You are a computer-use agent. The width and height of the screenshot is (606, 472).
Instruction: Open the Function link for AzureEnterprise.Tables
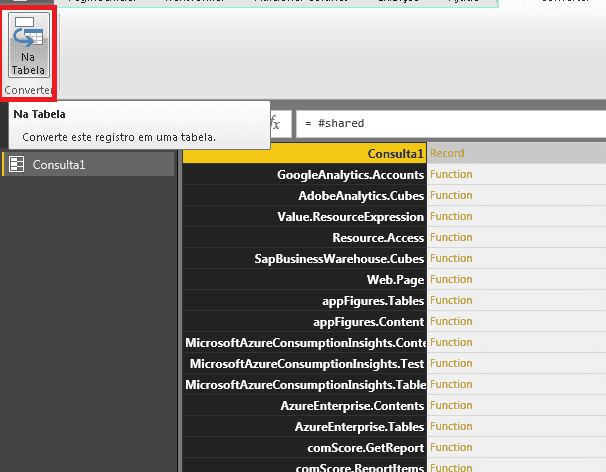click(451, 426)
